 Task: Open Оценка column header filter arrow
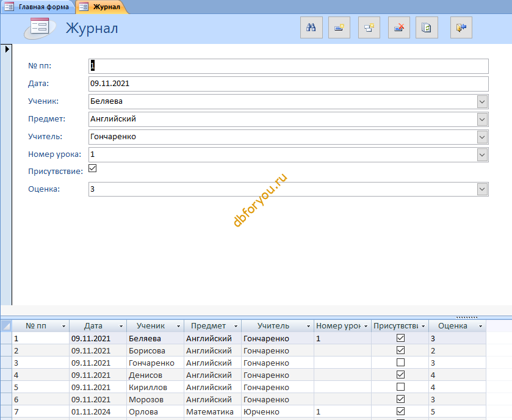(481, 326)
